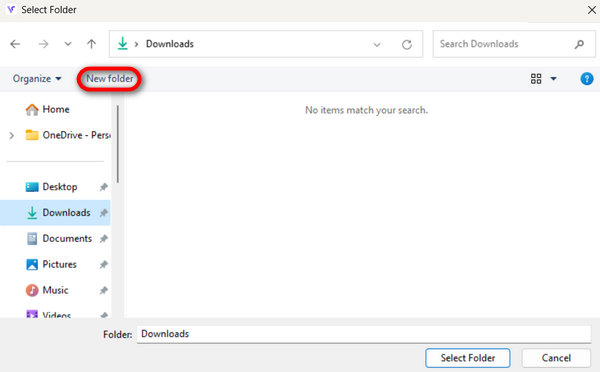Go back with the left arrow
The image size is (600, 372).
(x=15, y=44)
